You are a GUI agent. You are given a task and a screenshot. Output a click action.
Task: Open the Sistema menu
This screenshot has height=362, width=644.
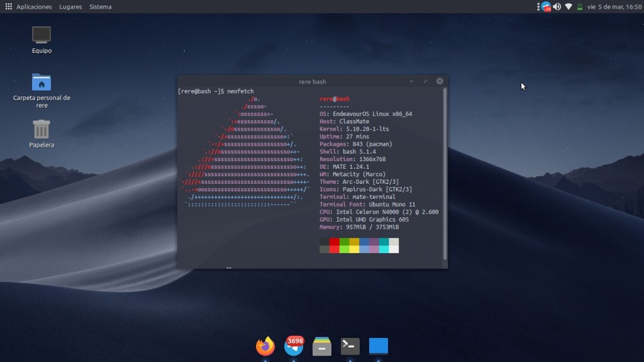pyautogui.click(x=101, y=7)
